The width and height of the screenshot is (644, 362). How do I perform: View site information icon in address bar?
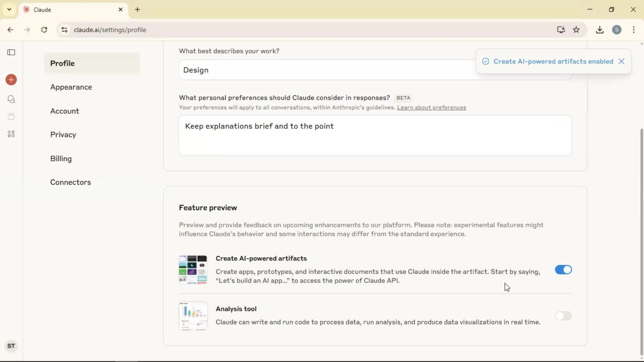tap(64, 30)
